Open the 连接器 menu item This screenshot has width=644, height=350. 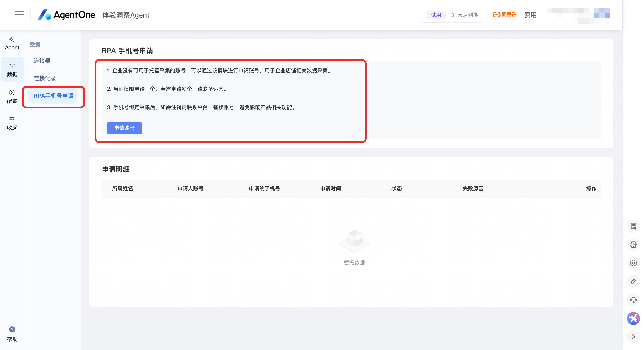42,61
